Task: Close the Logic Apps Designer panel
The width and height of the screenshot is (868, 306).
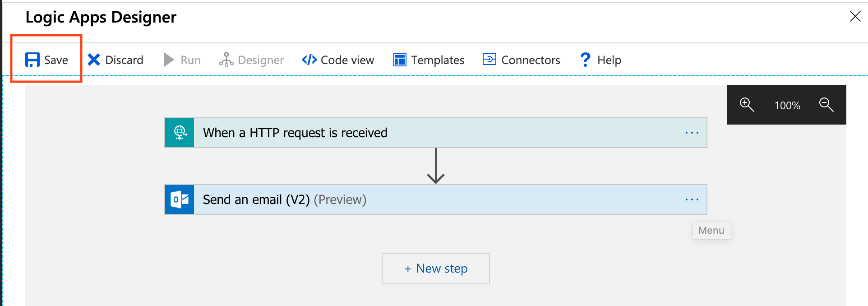Action: (x=855, y=17)
